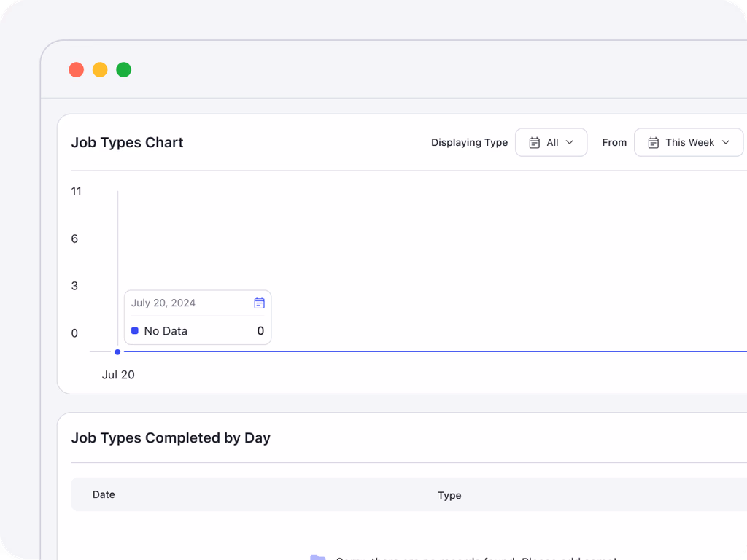Image resolution: width=747 pixels, height=560 pixels.
Task: Open the From This Week date range selector
Action: (688, 143)
